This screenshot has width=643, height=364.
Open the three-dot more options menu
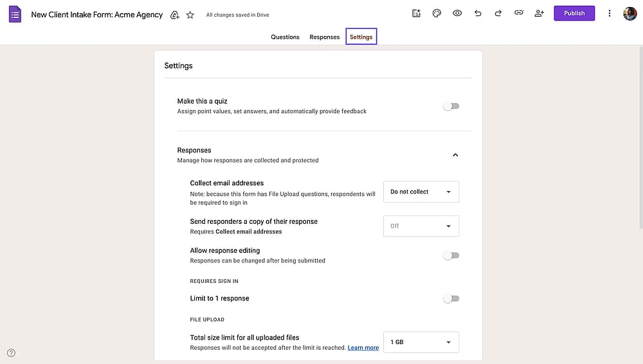(x=610, y=13)
